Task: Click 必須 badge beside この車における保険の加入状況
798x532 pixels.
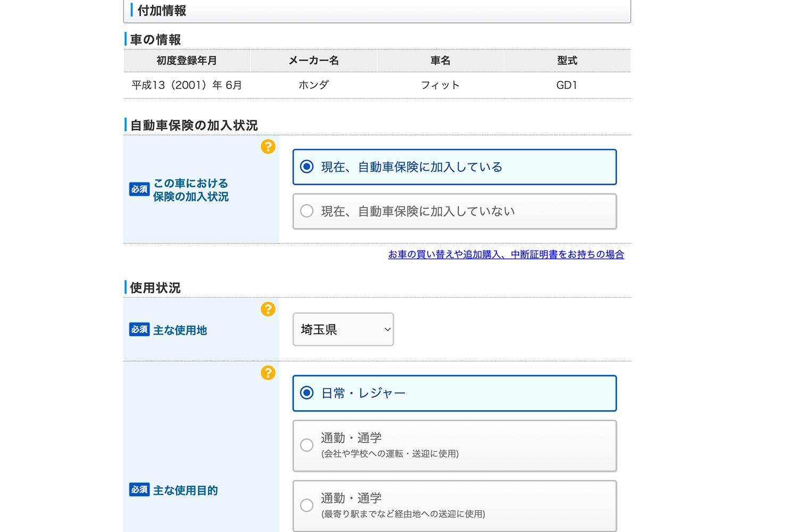Action: pyautogui.click(x=139, y=189)
